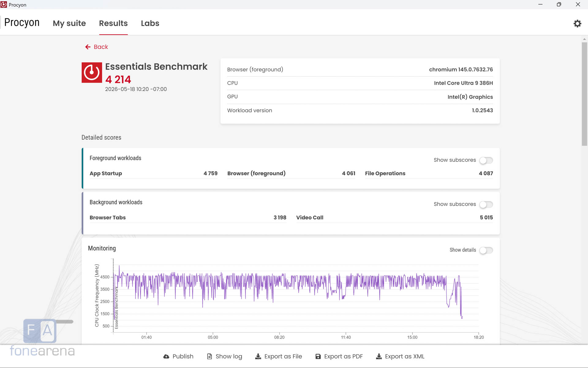Select the Results tab
The height and width of the screenshot is (368, 588).
[113, 23]
